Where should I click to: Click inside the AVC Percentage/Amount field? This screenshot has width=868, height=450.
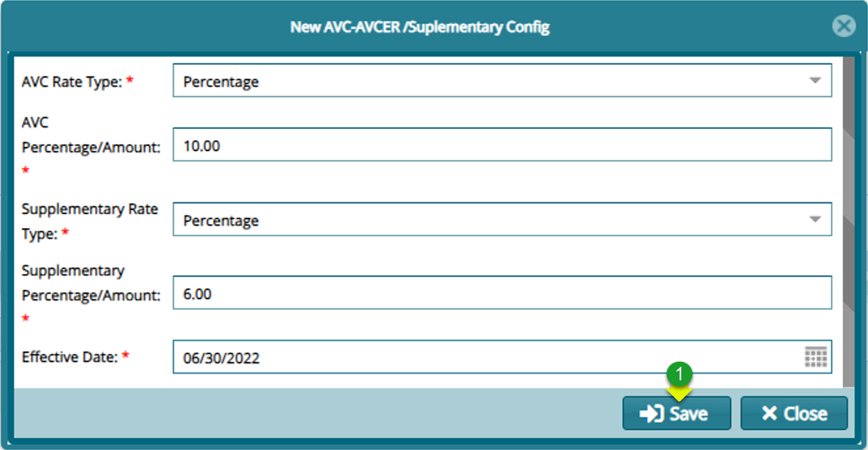coord(399,144)
